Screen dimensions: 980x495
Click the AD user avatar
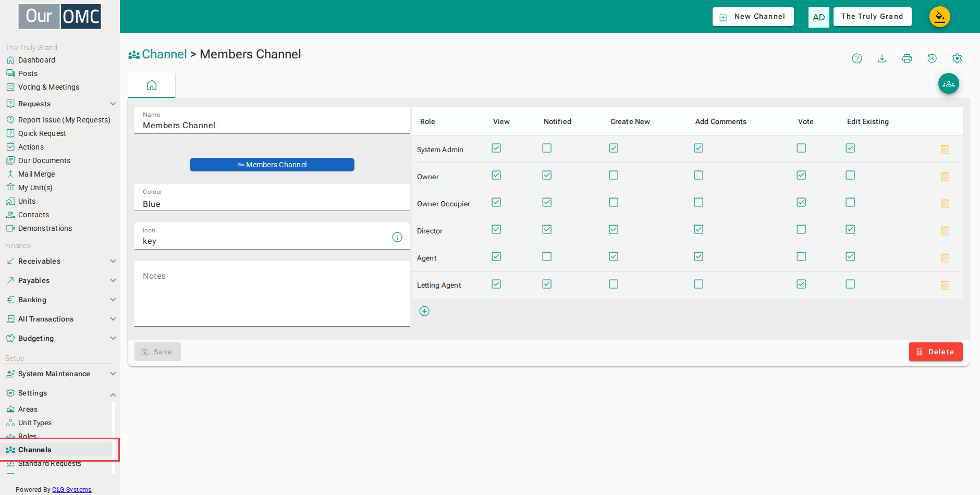point(819,17)
